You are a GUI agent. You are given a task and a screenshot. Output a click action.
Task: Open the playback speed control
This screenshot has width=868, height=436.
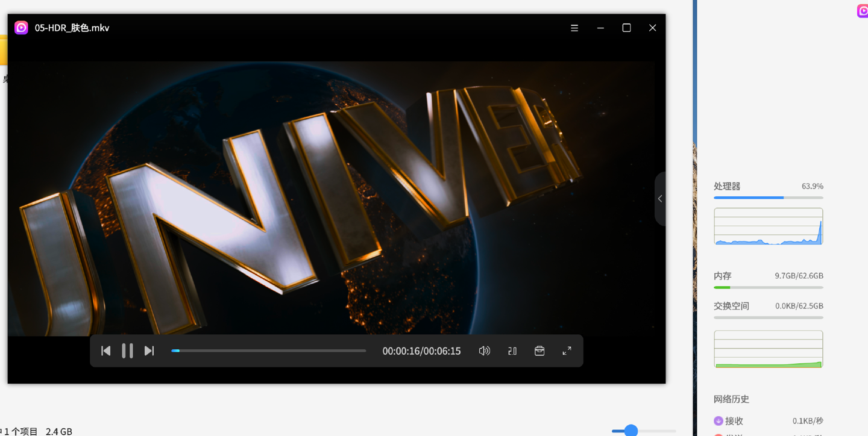tap(512, 350)
